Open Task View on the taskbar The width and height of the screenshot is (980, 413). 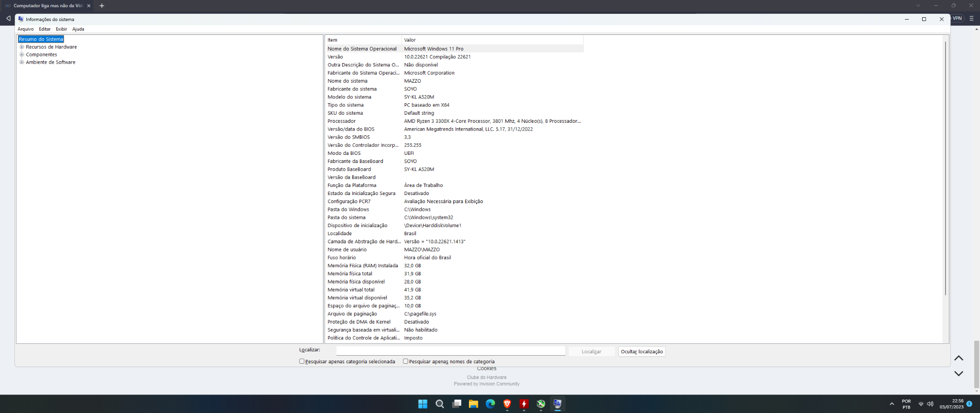[457, 404]
